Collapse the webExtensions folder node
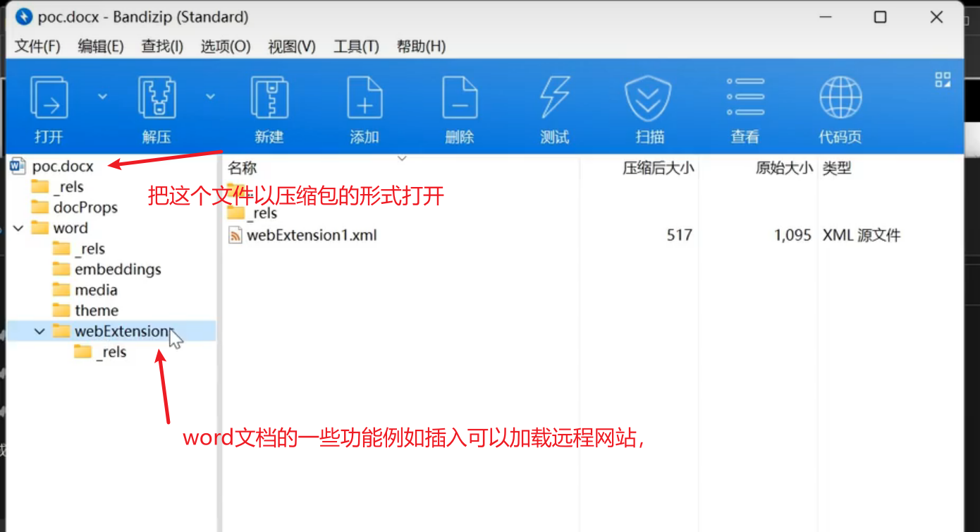980x532 pixels. pyautogui.click(x=40, y=331)
